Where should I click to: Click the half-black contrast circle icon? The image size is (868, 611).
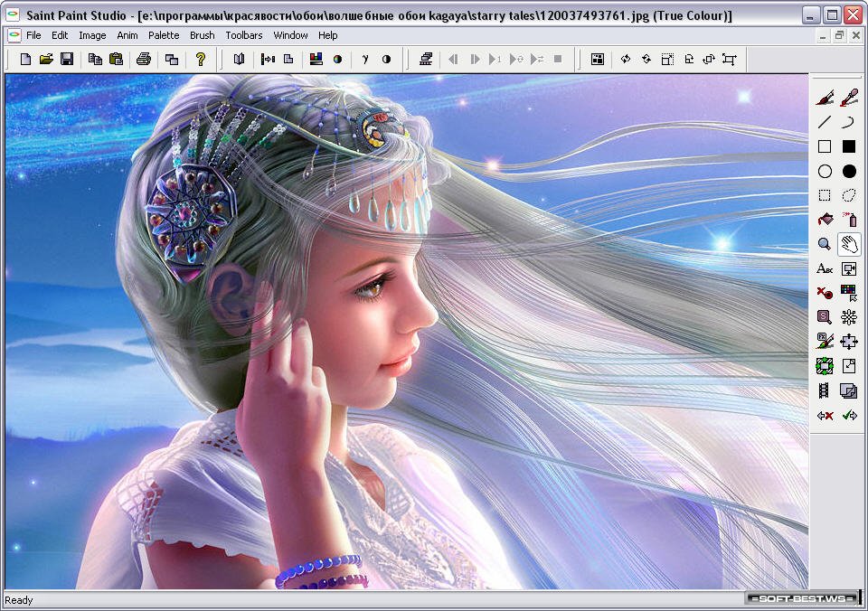[x=386, y=60]
